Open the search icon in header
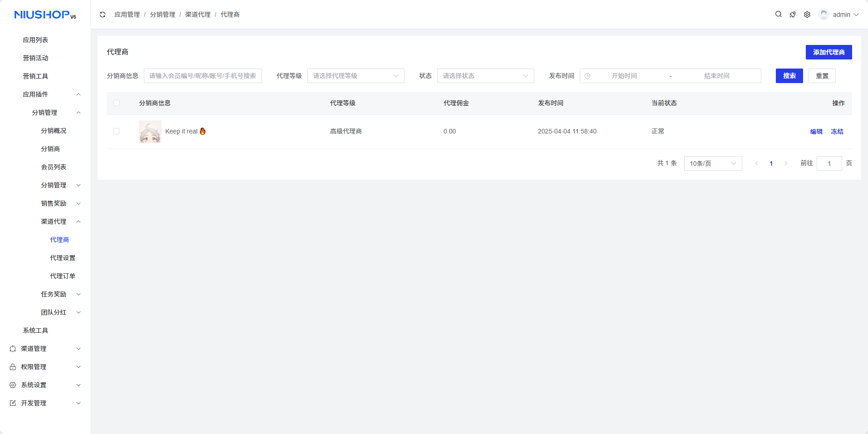The height and width of the screenshot is (434, 868). tap(778, 15)
